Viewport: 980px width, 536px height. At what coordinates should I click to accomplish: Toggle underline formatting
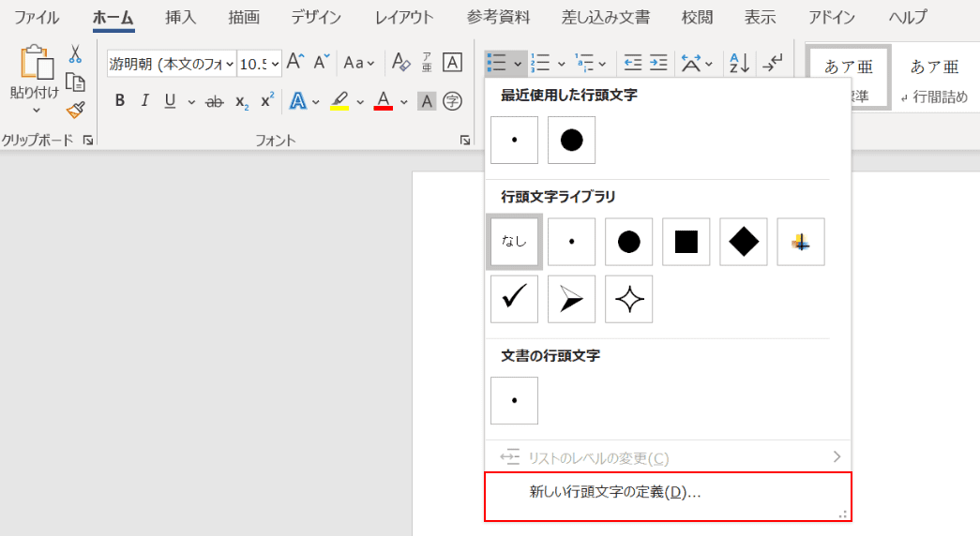click(170, 100)
